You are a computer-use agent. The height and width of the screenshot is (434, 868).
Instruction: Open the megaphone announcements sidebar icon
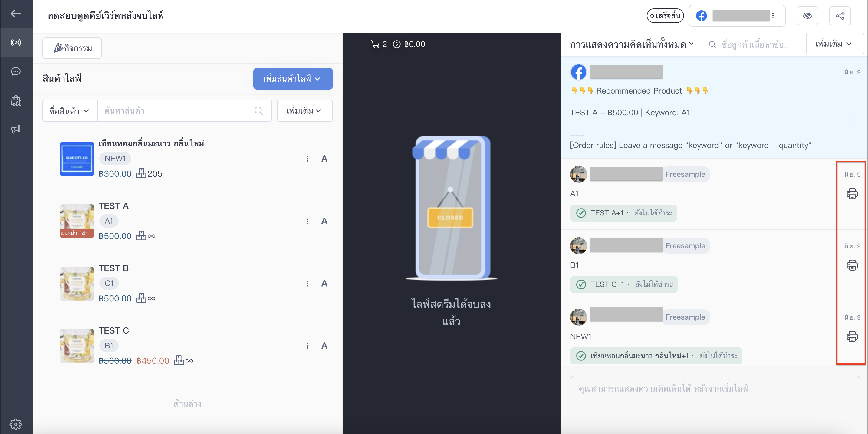tap(15, 130)
